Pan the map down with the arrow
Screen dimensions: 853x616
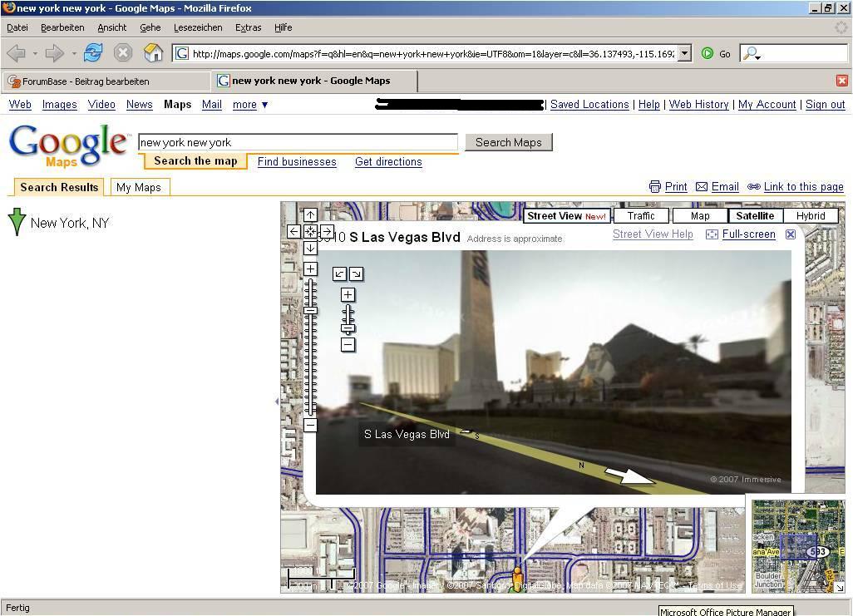[x=310, y=248]
